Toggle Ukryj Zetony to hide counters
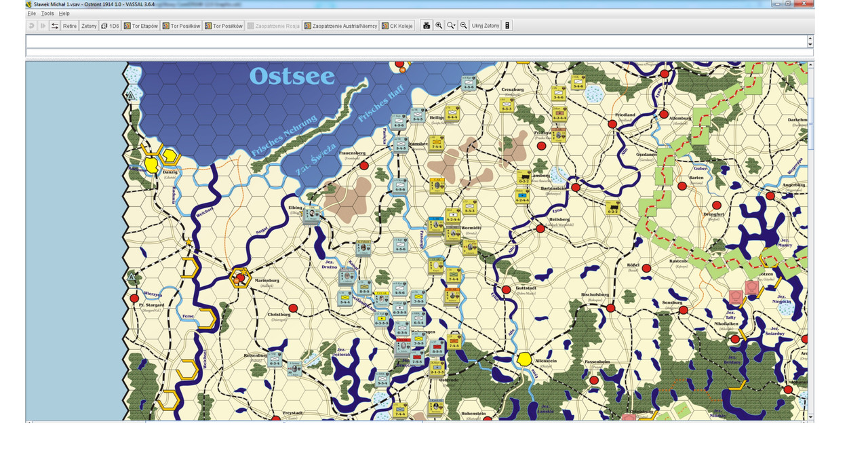This screenshot has height=470, width=868. pyautogui.click(x=486, y=26)
